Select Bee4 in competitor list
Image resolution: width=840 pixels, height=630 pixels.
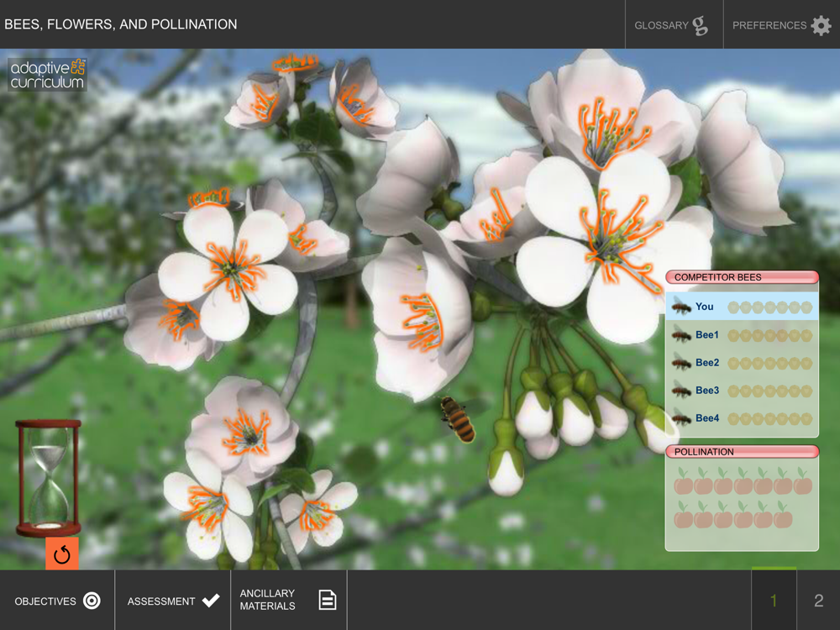pos(742,417)
